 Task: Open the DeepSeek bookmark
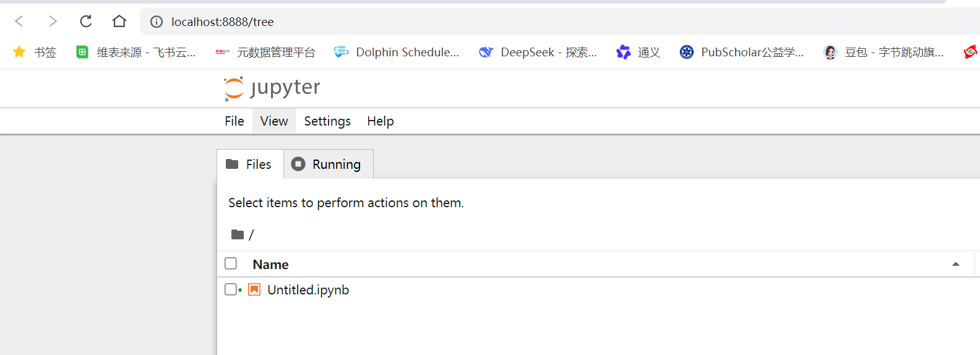[538, 53]
